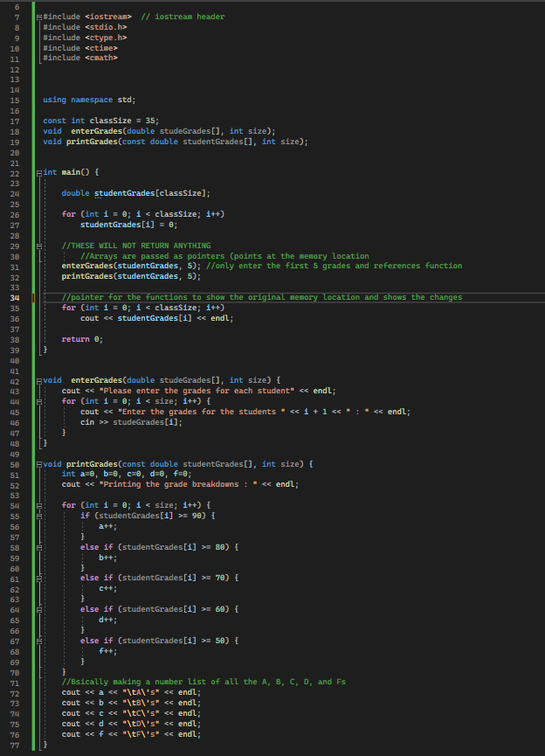Click "Please enter the grades for each student" string
This screenshot has height=756, width=545.
197,391
